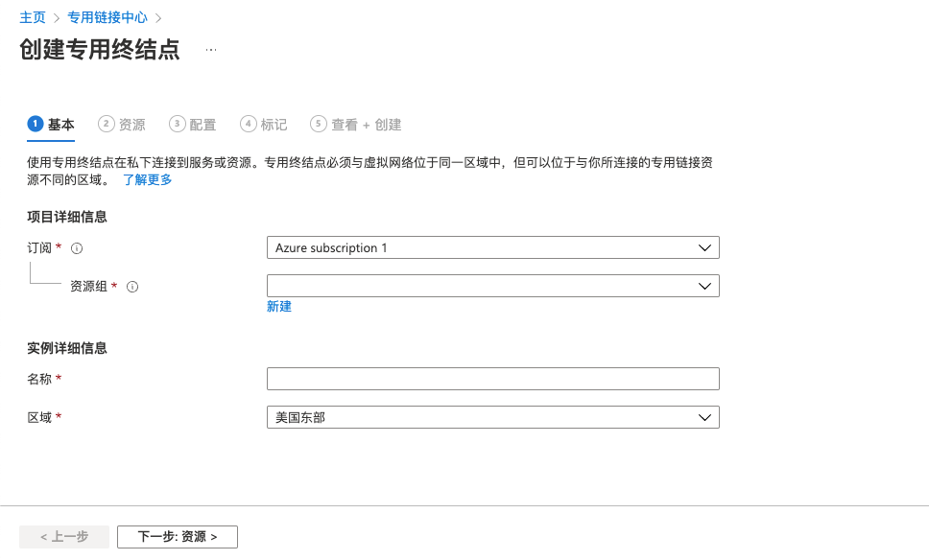Screen dimensions: 929x560
Task: Open the 了解更多 link
Action: coord(147,179)
